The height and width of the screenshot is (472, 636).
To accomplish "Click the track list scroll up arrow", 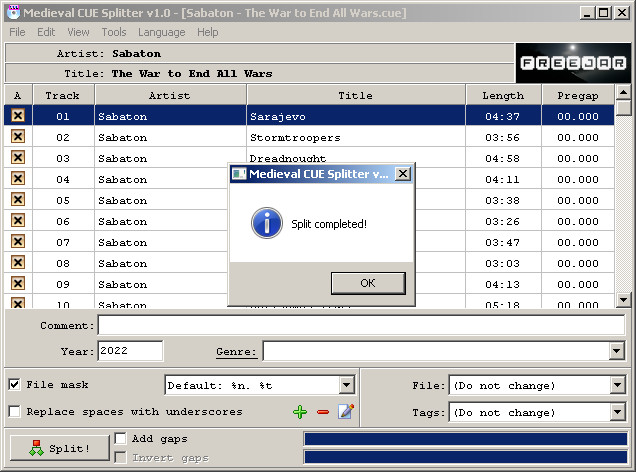I will pyautogui.click(x=623, y=93).
